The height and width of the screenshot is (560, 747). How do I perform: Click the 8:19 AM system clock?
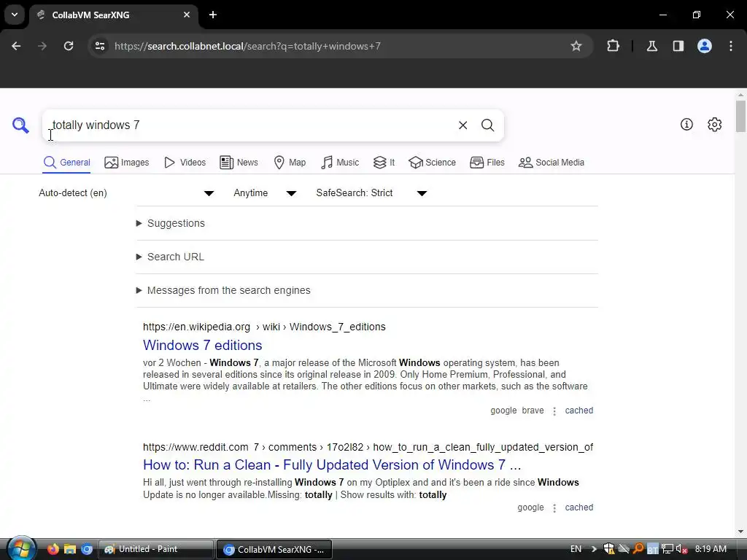(711, 549)
